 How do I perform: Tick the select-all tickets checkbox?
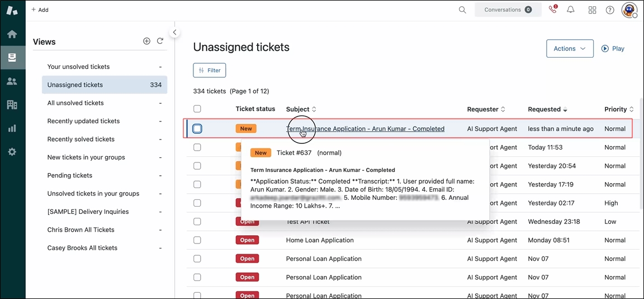point(197,109)
